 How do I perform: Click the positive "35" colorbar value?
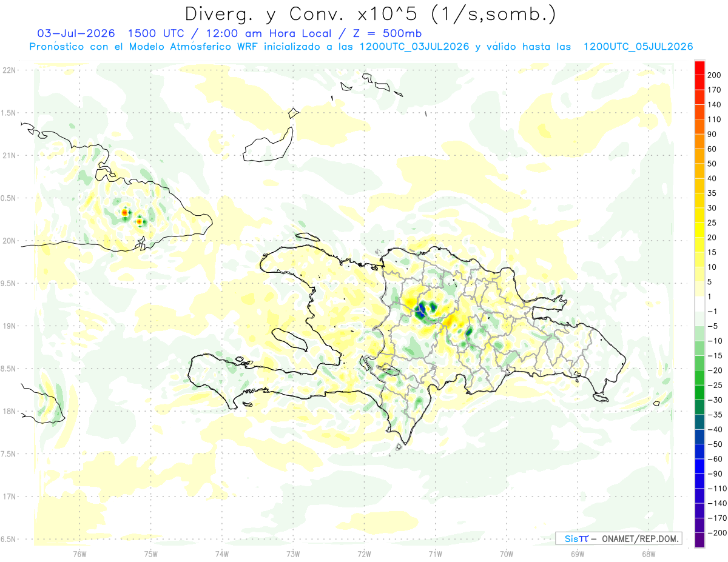coord(712,193)
